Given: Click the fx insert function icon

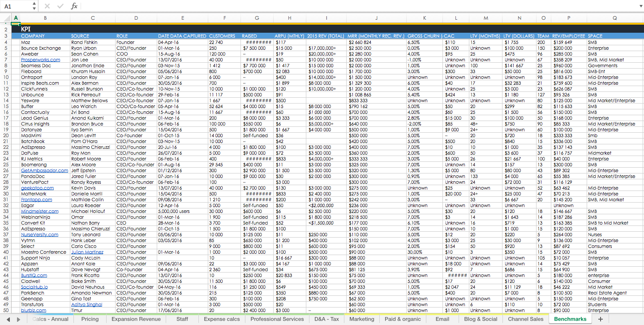Looking at the screenshot, I should (x=74, y=6).
